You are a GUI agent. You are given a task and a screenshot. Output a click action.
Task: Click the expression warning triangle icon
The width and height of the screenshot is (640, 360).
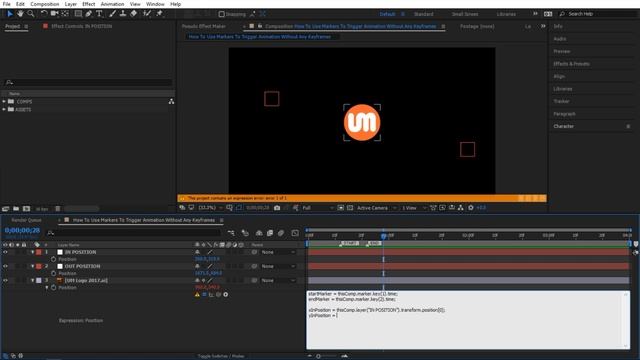click(x=197, y=294)
